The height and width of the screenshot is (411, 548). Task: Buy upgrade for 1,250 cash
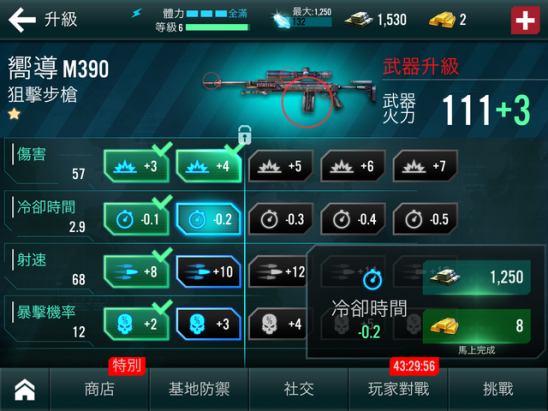[477, 277]
